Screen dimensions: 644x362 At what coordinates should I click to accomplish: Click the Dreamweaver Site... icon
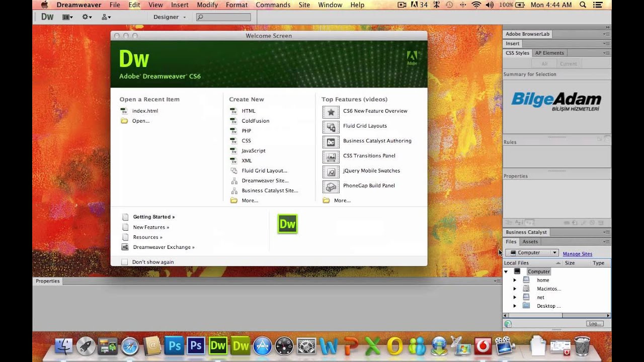pyautogui.click(x=233, y=181)
